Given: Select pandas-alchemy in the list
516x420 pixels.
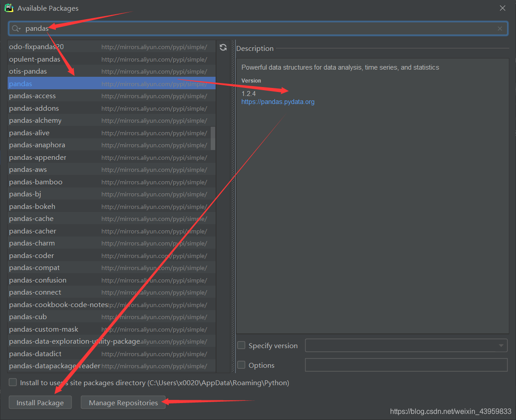Looking at the screenshot, I should 112,121.
